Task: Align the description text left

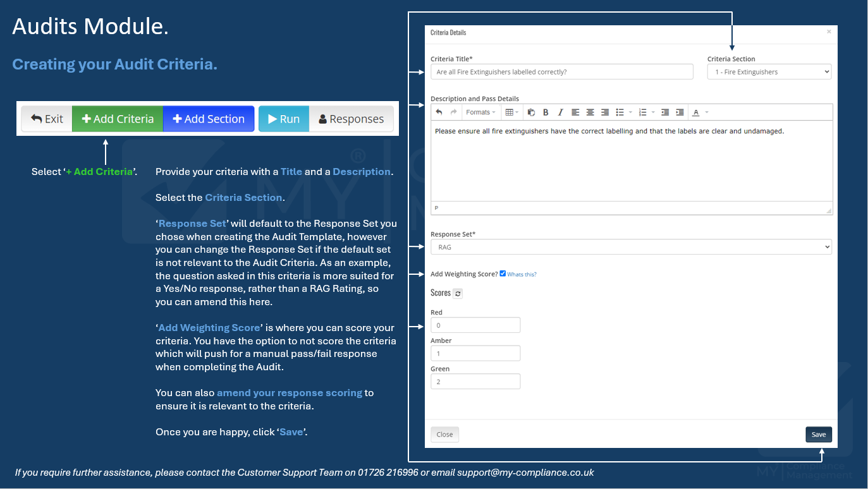Action: coord(575,112)
